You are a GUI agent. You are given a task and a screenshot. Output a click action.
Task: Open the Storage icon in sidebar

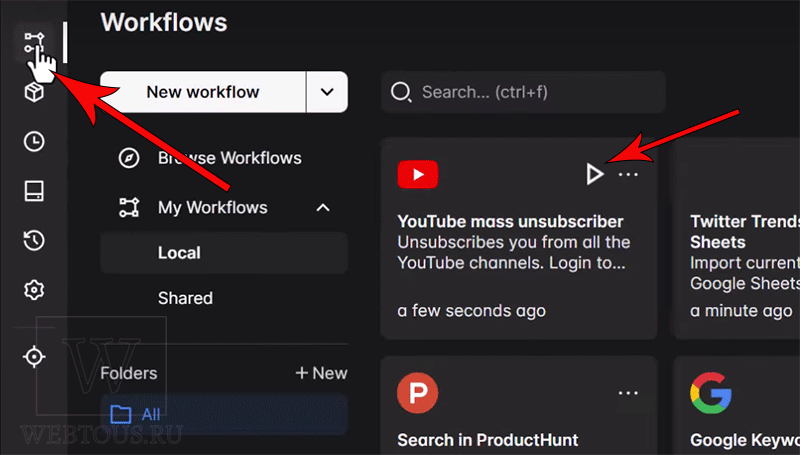point(34,191)
